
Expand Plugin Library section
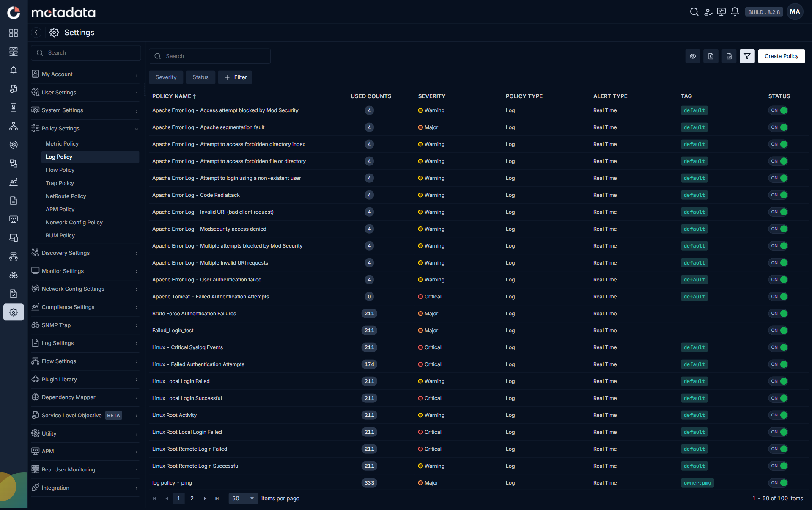coord(85,380)
